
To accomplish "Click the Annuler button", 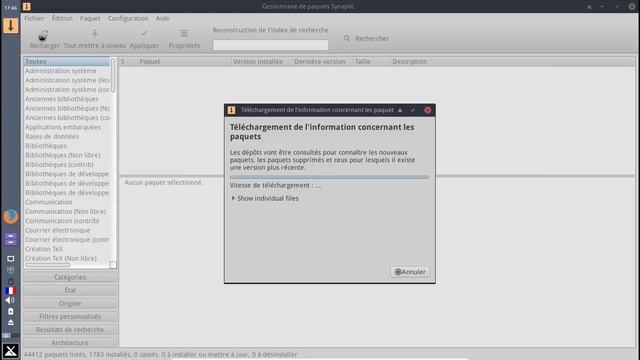I will pos(410,272).
